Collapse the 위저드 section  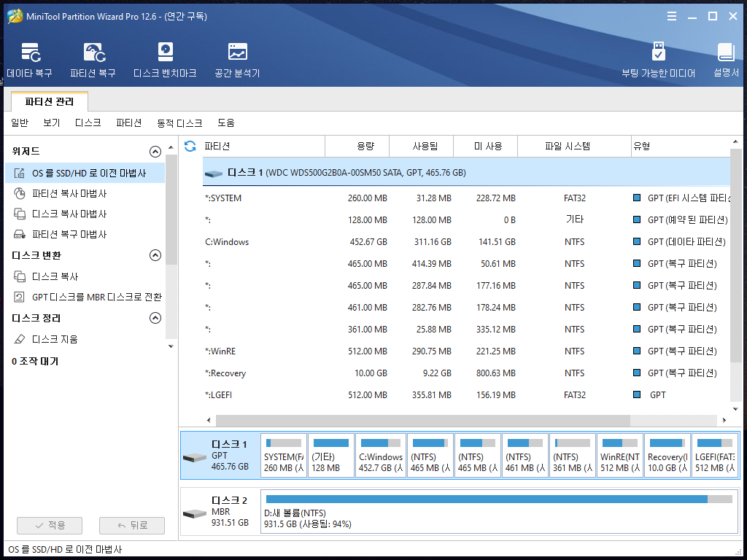click(155, 152)
